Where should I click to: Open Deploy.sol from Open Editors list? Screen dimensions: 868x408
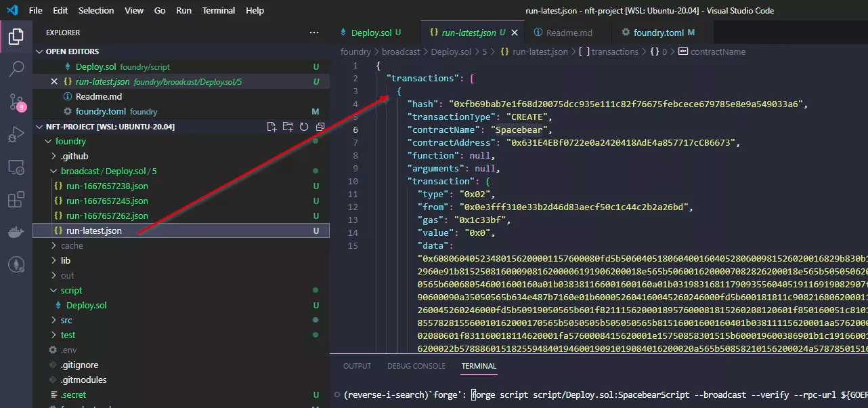tap(181, 66)
